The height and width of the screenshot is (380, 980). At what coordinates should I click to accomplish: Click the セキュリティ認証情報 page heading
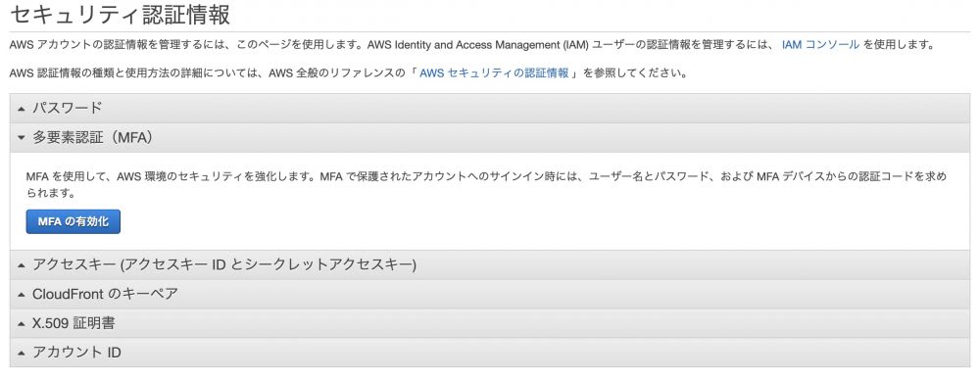121,14
